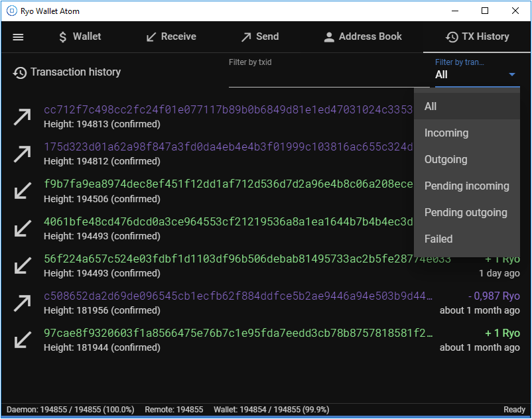Image resolution: width=532 pixels, height=419 pixels.
Task: Click incoming arrow icon for height 181944
Action: 23,340
